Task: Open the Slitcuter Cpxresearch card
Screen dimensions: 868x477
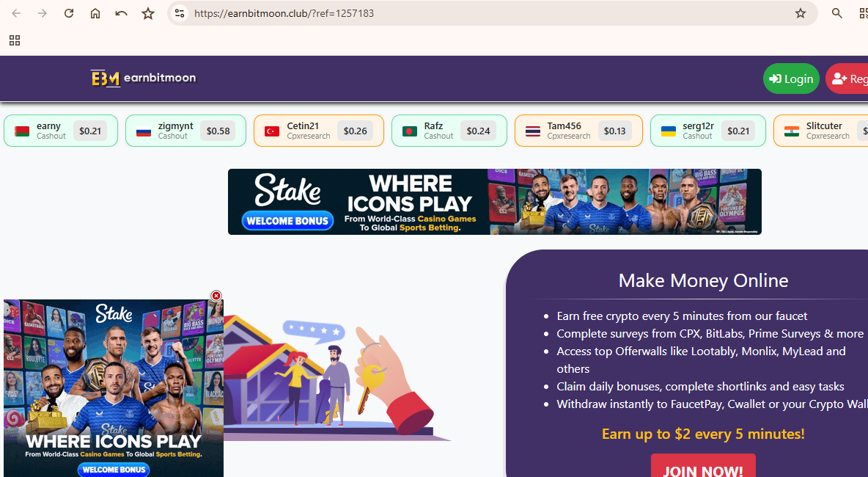Action: (x=821, y=131)
